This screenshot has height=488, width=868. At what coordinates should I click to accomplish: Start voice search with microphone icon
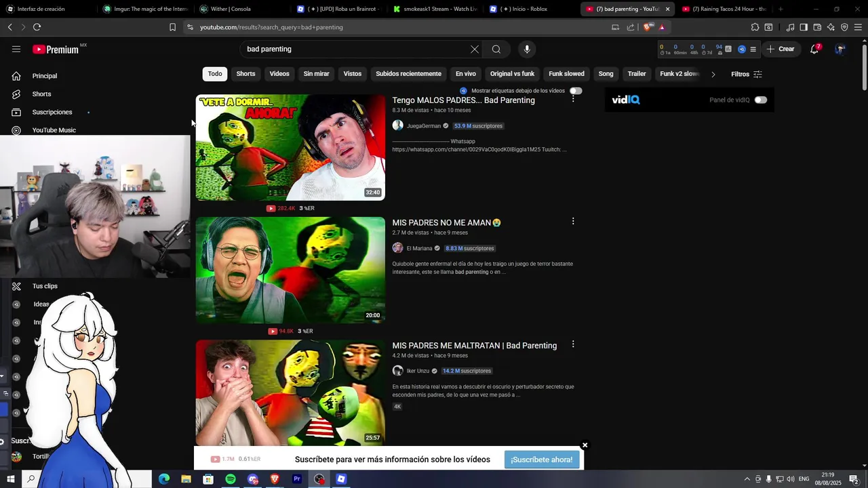527,49
